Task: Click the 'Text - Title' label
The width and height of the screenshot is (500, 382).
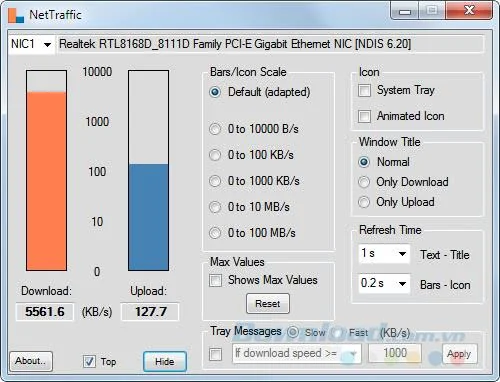Action: (445, 255)
